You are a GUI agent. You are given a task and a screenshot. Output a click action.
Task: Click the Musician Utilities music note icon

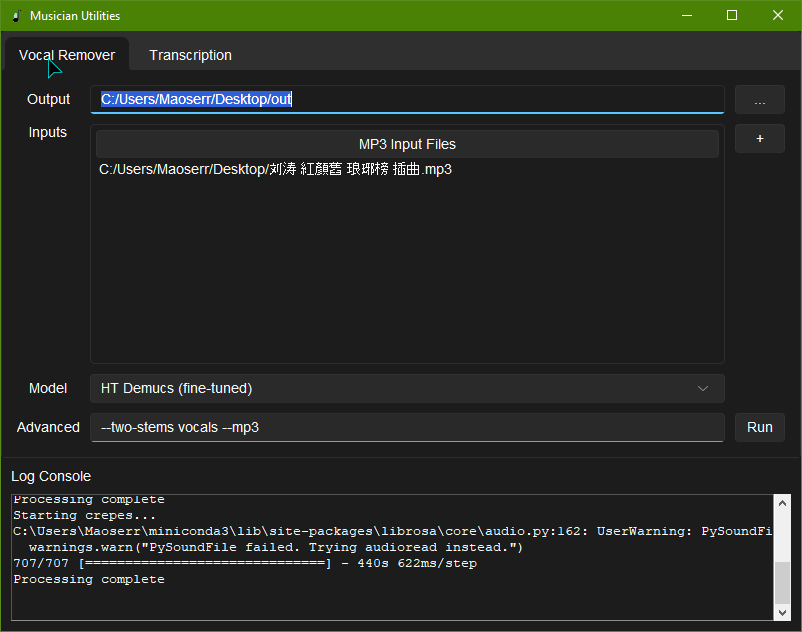(16, 16)
